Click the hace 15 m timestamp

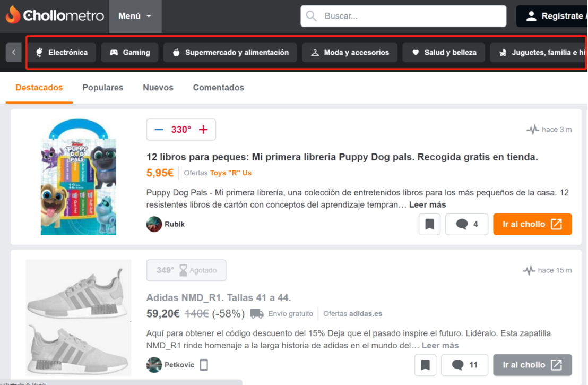(x=555, y=270)
